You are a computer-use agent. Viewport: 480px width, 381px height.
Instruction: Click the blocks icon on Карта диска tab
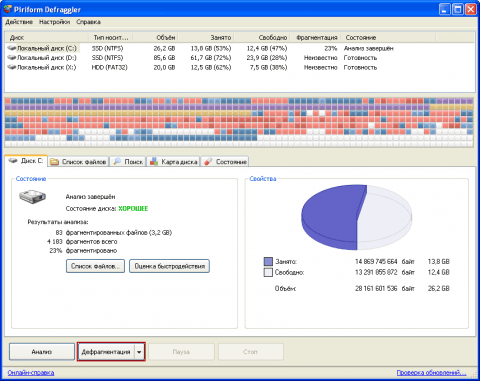(154, 162)
